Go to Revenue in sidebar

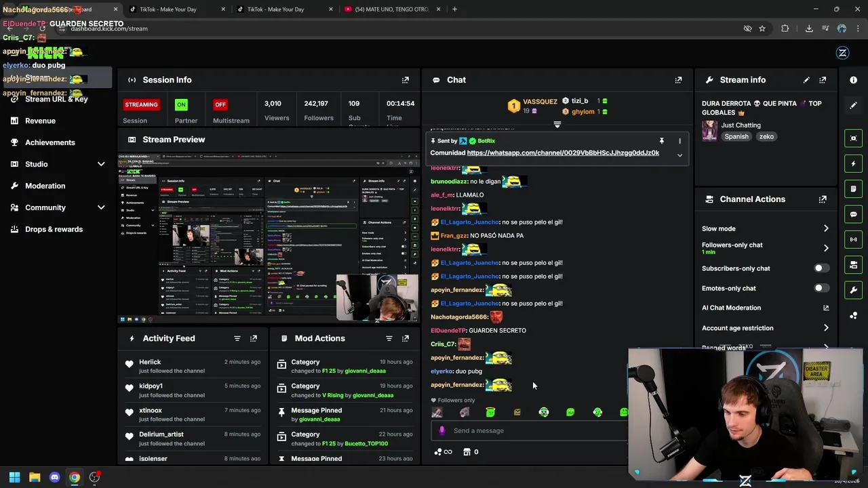[40, 121]
